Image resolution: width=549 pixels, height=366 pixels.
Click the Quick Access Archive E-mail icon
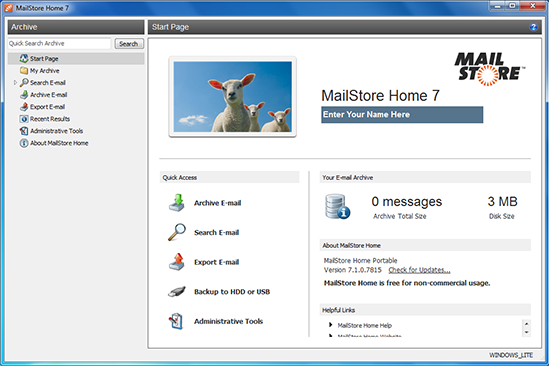click(x=177, y=203)
